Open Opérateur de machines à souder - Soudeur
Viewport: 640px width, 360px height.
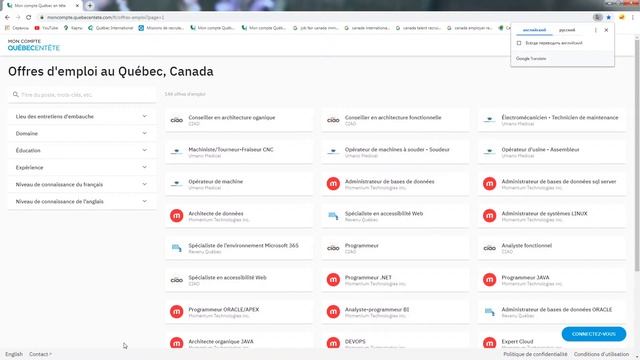pos(395,152)
